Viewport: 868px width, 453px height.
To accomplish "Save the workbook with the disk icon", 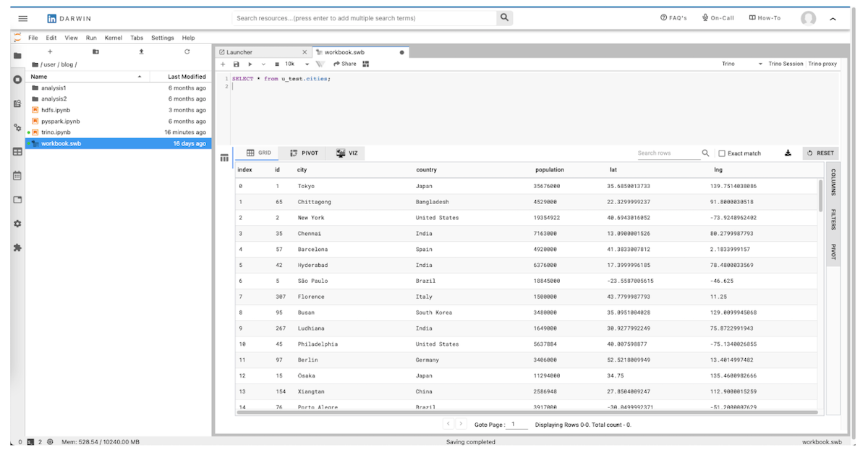I will [x=237, y=64].
